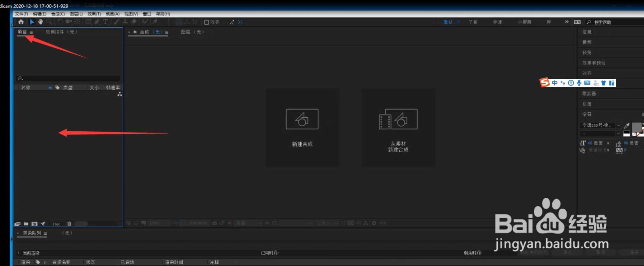Click the font size value 68

click(x=590, y=143)
